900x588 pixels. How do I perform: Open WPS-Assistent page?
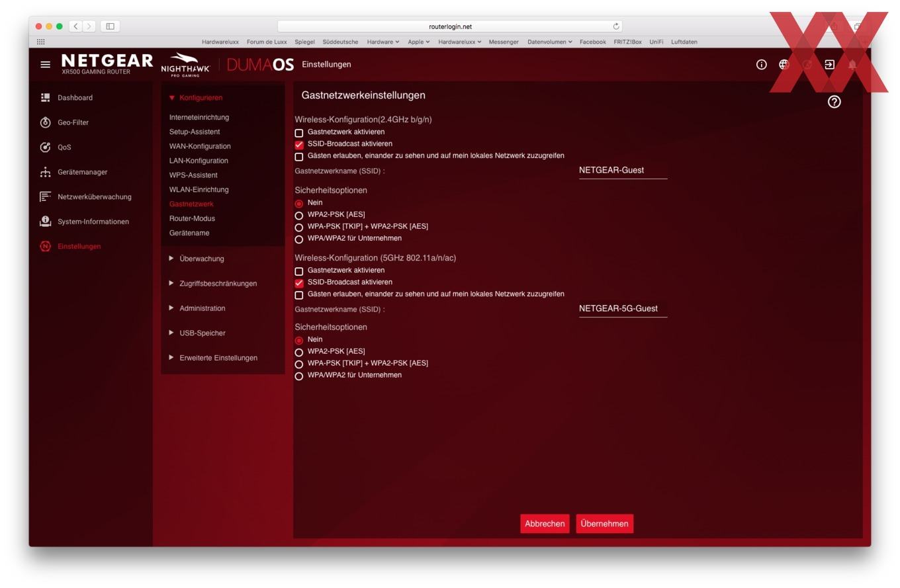pyautogui.click(x=193, y=175)
